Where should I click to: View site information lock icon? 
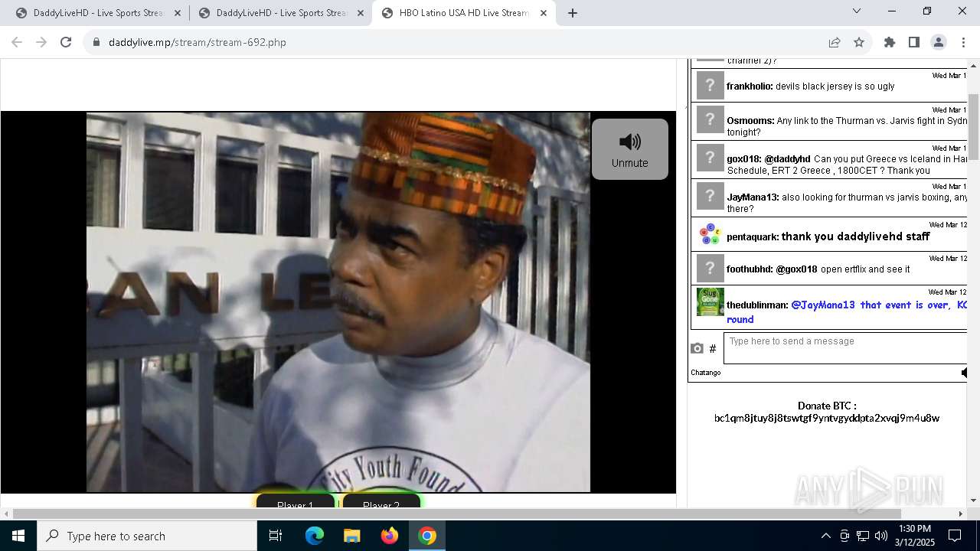[96, 42]
